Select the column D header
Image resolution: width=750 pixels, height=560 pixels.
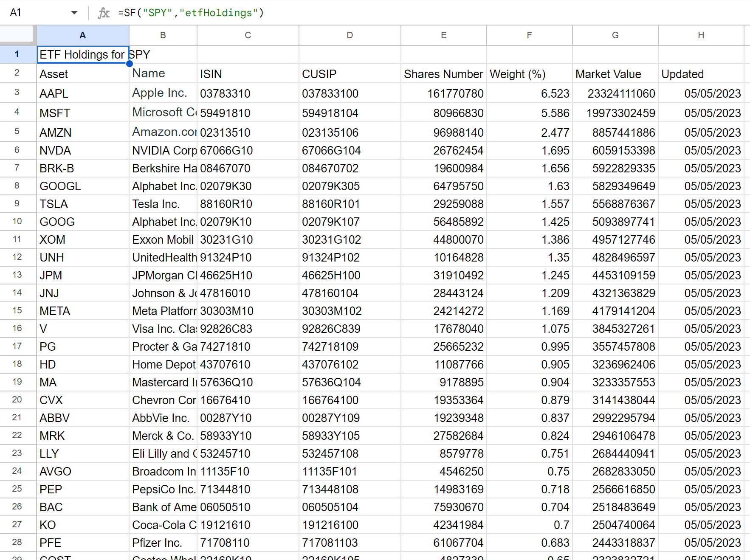point(350,35)
